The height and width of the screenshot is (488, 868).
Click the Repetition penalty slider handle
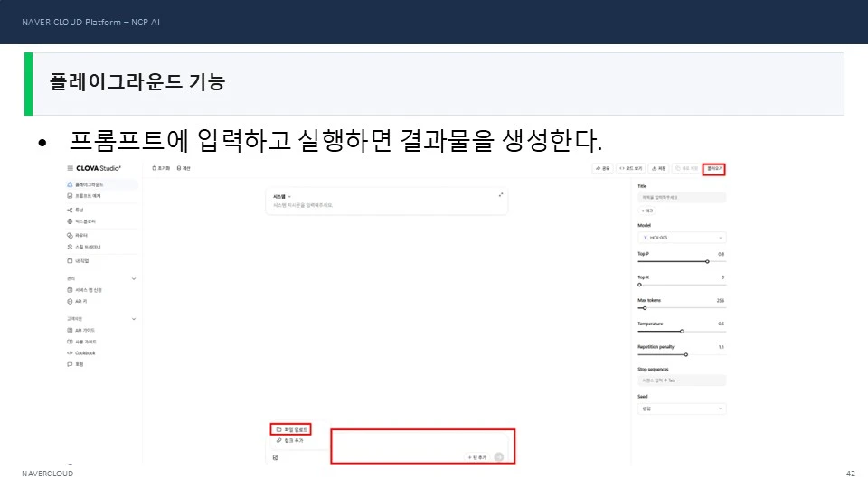click(686, 354)
